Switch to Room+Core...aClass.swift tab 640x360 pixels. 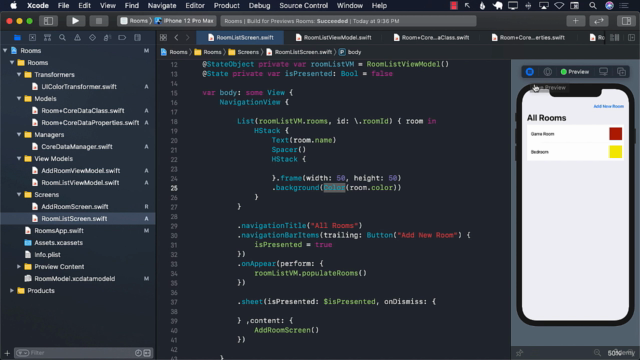(431, 38)
